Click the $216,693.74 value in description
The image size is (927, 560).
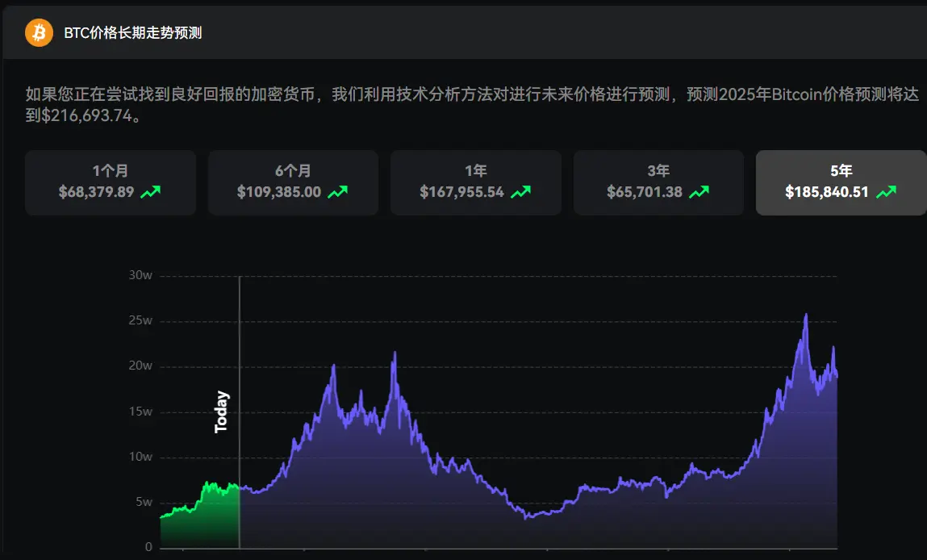[x=86, y=115]
